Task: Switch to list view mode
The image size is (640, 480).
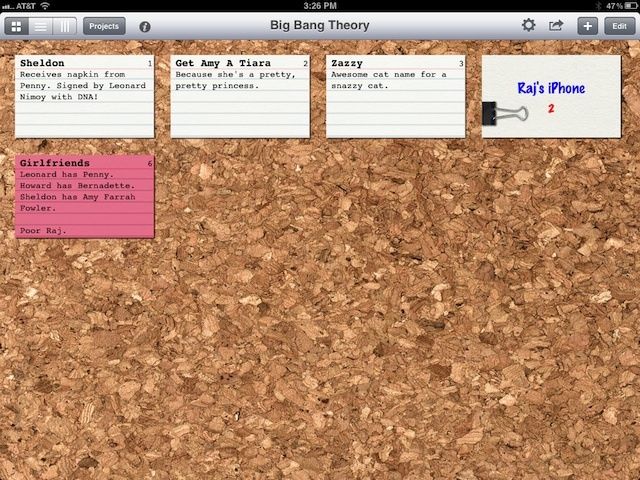Action: (x=41, y=26)
